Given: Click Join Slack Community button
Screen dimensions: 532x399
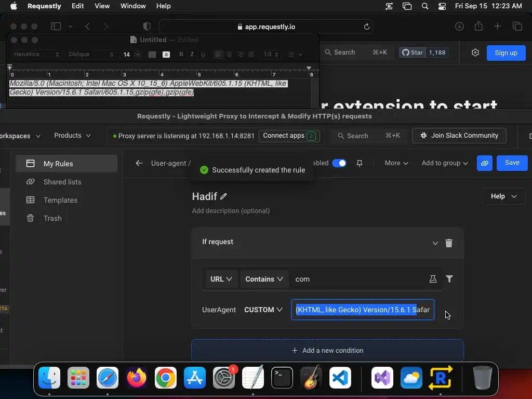Looking at the screenshot, I should point(459,136).
